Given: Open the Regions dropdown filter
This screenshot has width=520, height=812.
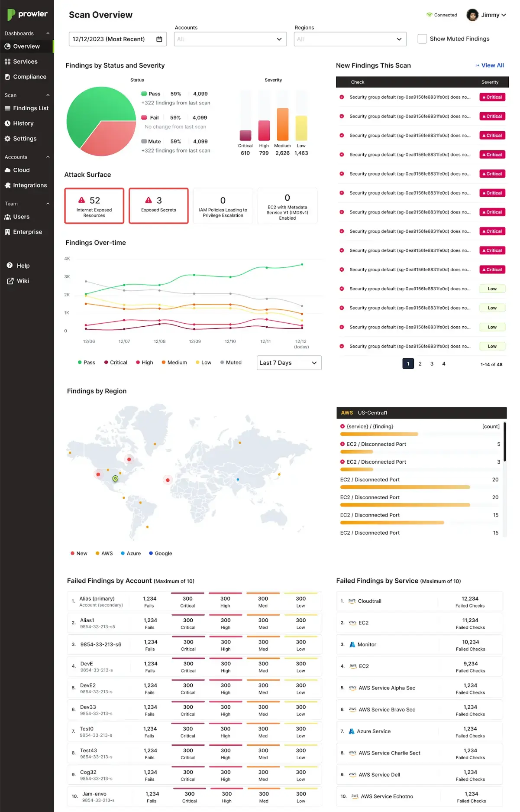Looking at the screenshot, I should tap(350, 39).
